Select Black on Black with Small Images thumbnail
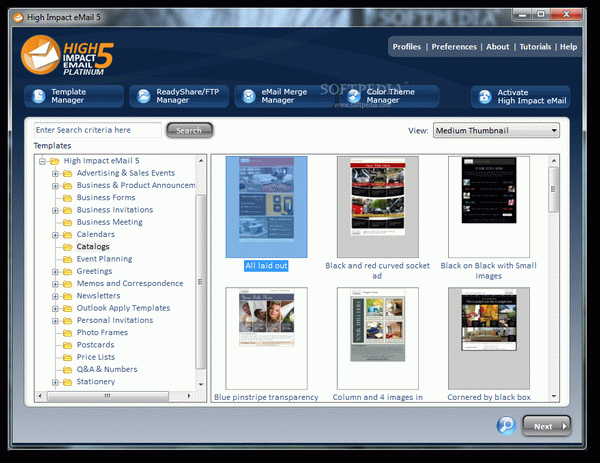The width and height of the screenshot is (600, 463). [489, 207]
